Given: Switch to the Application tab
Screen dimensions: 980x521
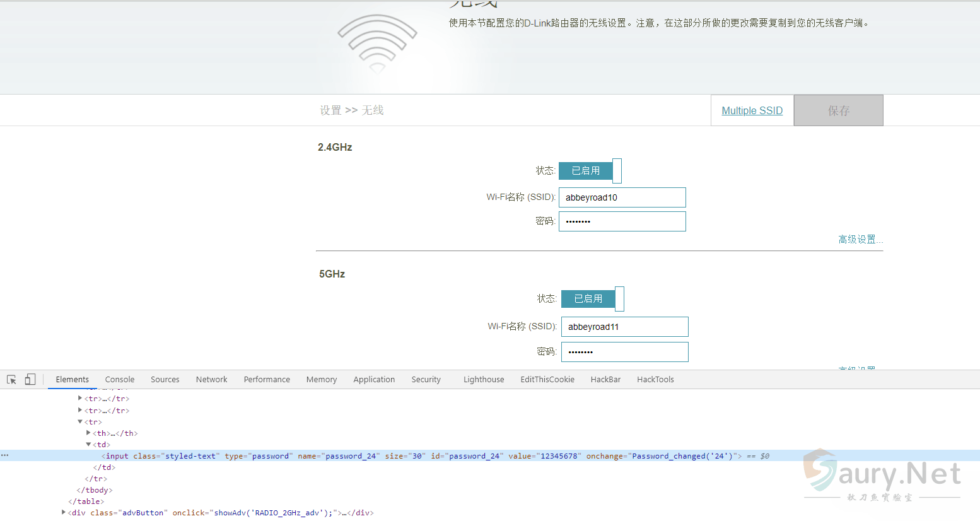Looking at the screenshot, I should [x=374, y=380].
